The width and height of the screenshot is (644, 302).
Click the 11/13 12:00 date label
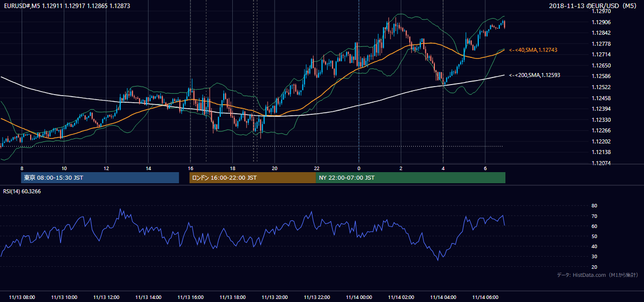[106, 297]
